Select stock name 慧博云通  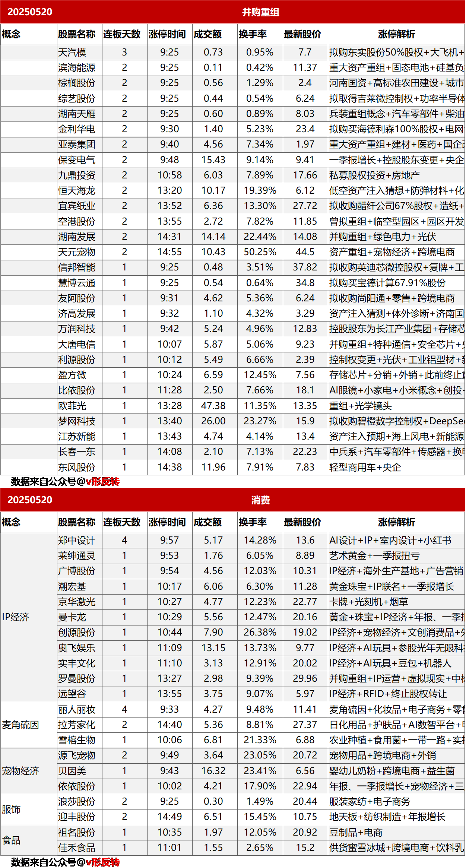pyautogui.click(x=77, y=283)
